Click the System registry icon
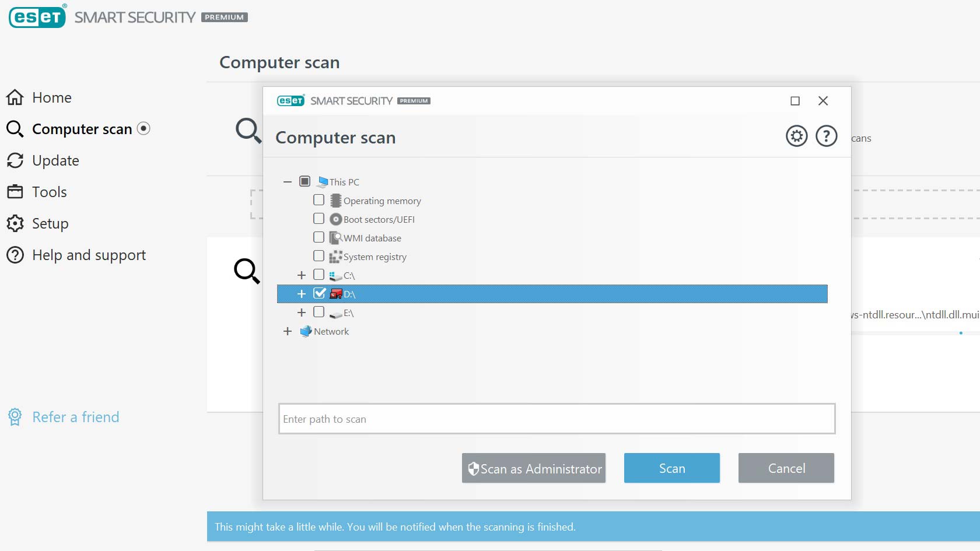The width and height of the screenshot is (980, 551). 335,257
